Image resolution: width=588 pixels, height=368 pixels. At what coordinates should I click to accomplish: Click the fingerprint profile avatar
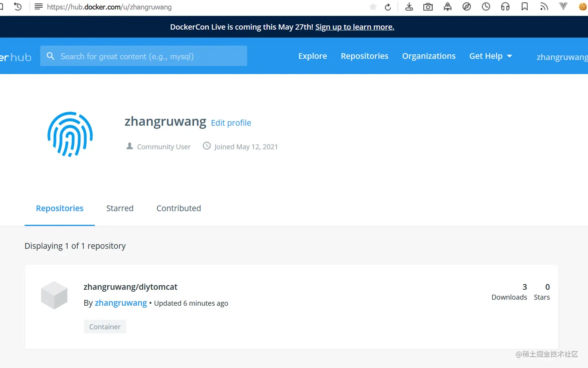[70, 134]
